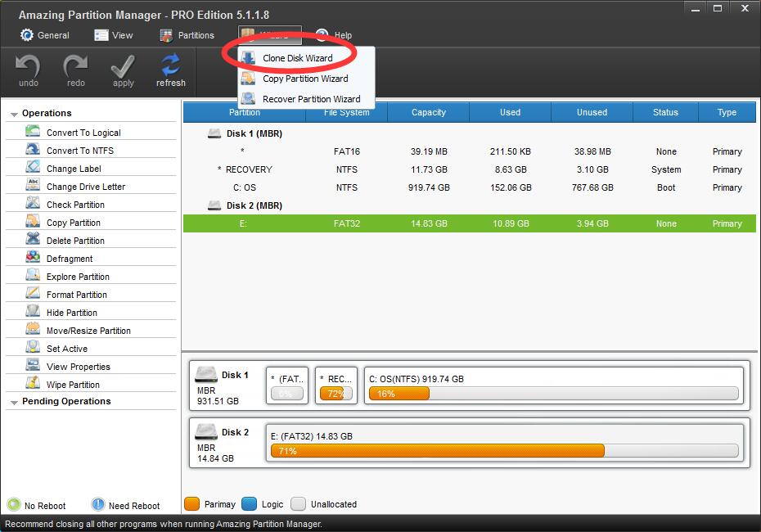Viewport: 761px width, 532px height.
Task: Click the Disk 1 (MBR) row label
Action: tap(254, 133)
